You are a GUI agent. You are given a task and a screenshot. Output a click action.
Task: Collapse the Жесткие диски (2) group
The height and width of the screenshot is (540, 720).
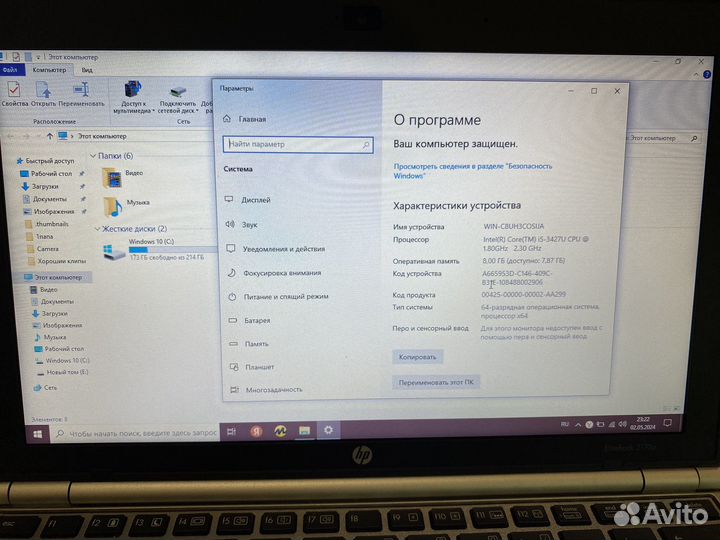(x=97, y=229)
